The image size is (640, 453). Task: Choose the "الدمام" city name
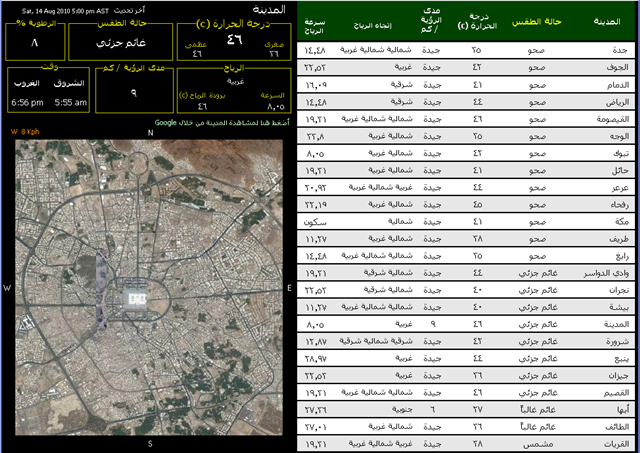click(x=618, y=84)
